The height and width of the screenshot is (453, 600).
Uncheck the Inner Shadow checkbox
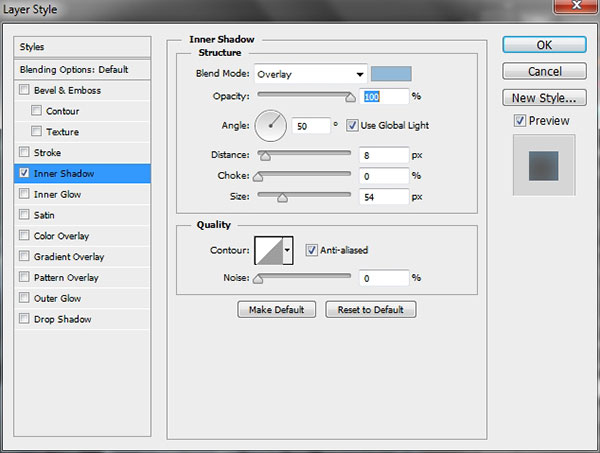pyautogui.click(x=24, y=173)
